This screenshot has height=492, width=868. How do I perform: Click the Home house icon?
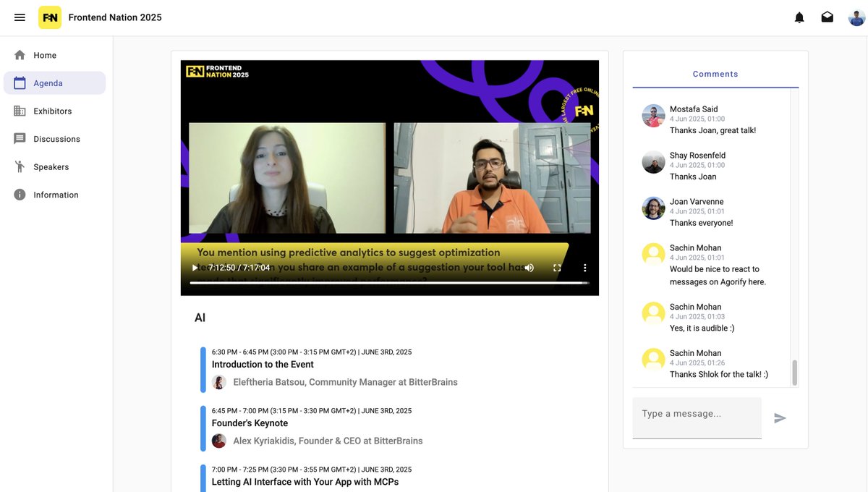pyautogui.click(x=20, y=55)
